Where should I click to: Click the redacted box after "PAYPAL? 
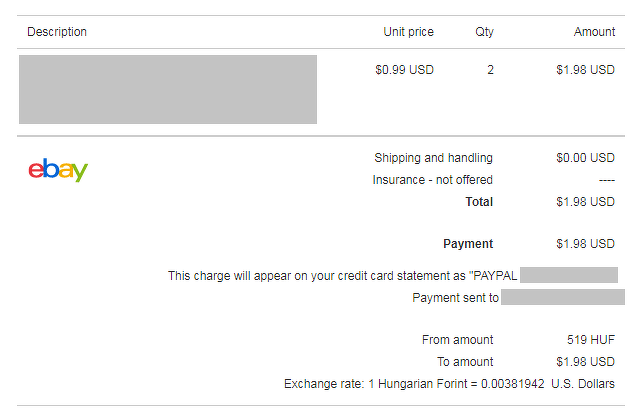[x=568, y=276]
